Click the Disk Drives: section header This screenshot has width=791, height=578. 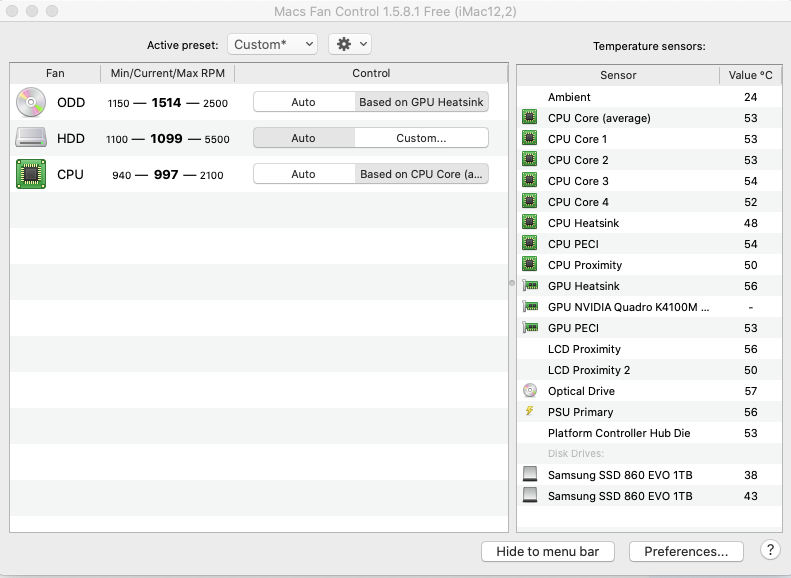(x=576, y=453)
